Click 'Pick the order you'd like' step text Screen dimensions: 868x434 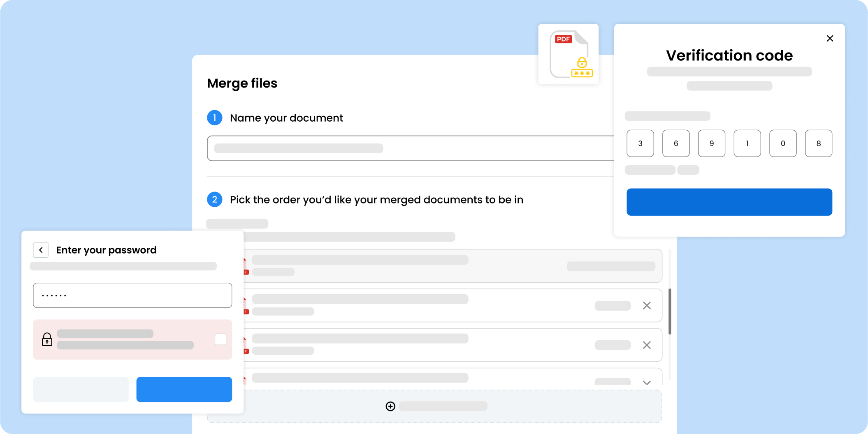[376, 200]
